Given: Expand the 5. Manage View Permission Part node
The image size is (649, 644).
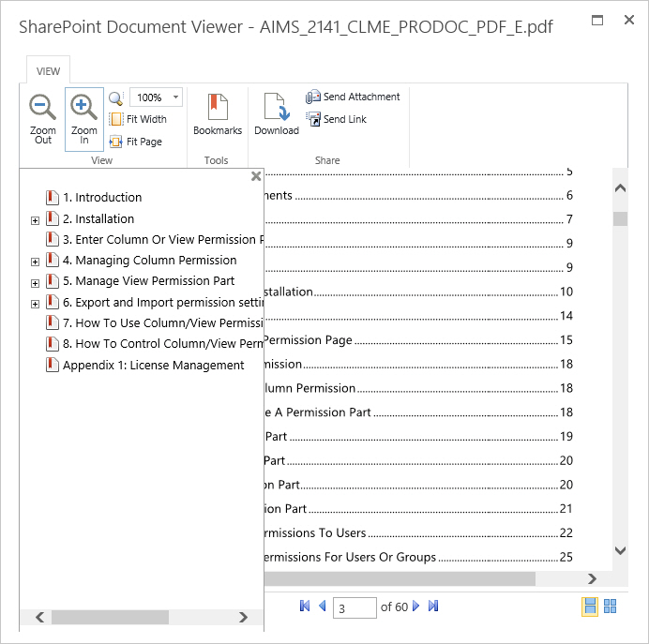Looking at the screenshot, I should (36, 283).
